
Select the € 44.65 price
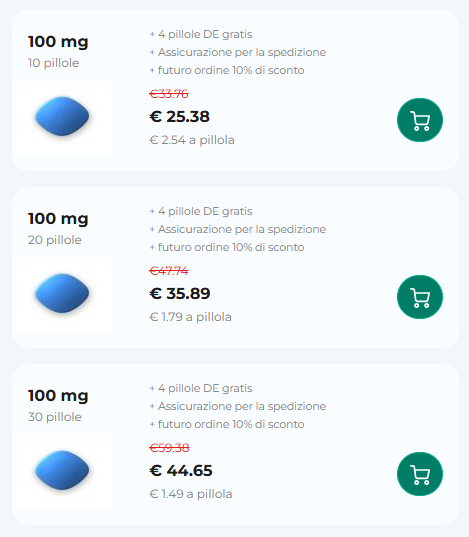click(x=181, y=471)
